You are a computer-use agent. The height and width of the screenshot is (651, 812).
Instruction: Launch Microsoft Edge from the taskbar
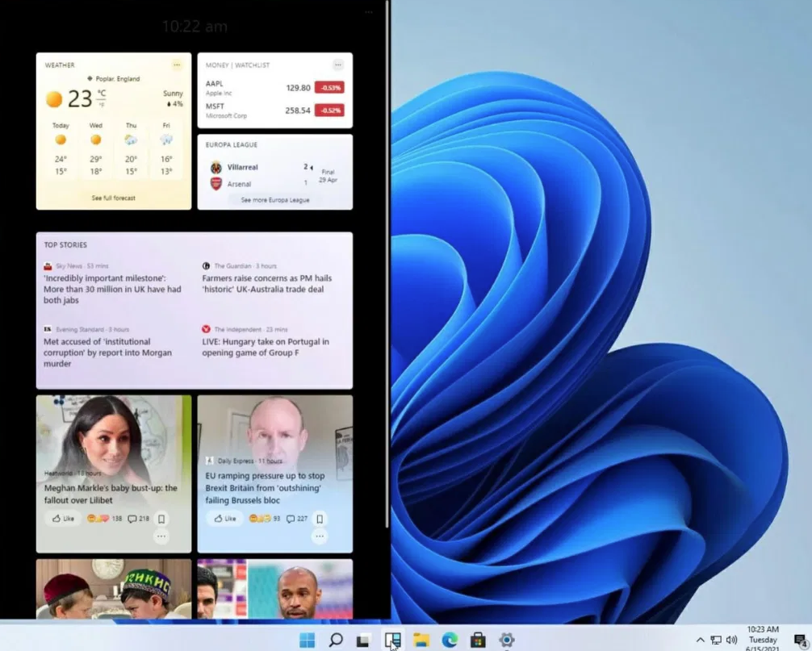[x=450, y=641]
